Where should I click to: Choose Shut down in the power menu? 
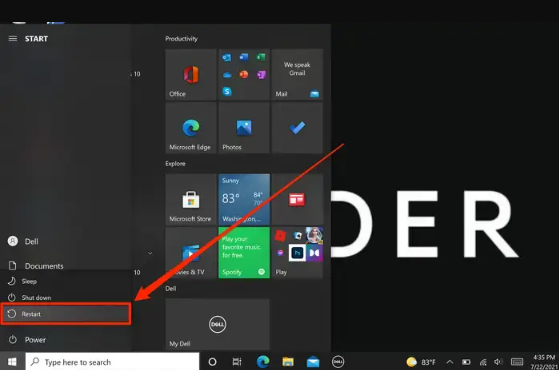(x=66, y=297)
